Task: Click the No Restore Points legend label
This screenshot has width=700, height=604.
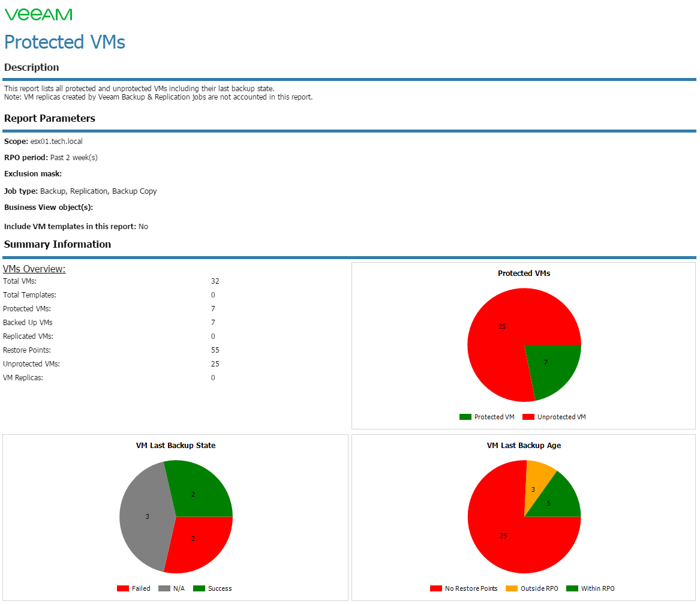Action: pos(471,588)
